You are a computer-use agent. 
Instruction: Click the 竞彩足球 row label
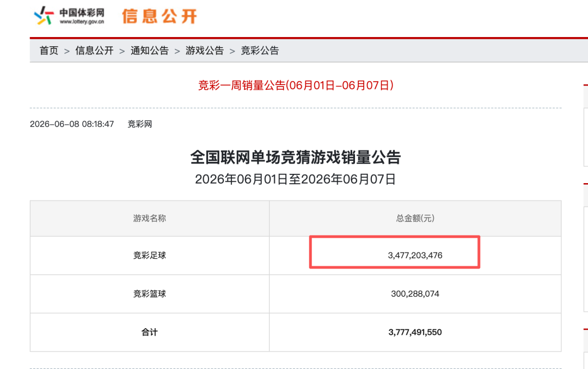click(x=150, y=256)
